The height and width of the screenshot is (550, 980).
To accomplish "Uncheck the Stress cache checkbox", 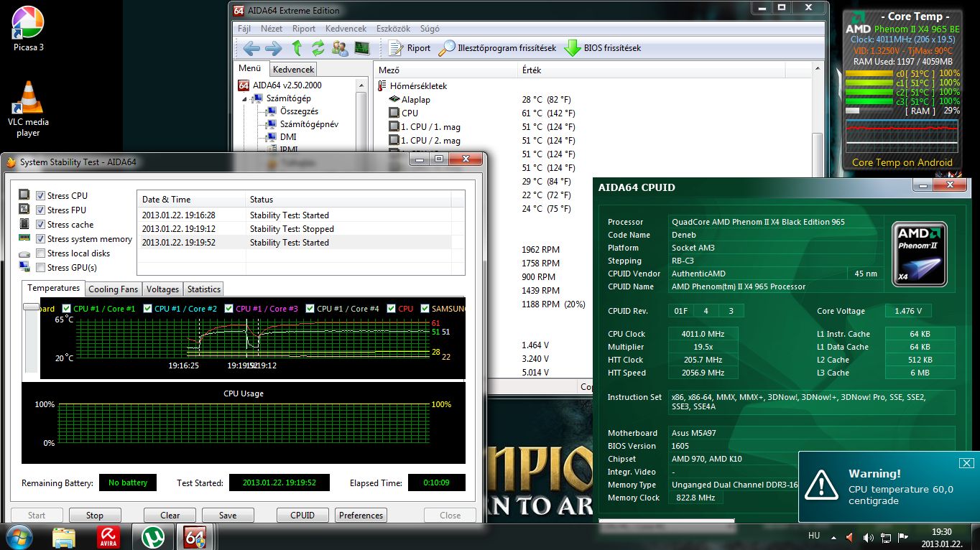I will pos(41,225).
